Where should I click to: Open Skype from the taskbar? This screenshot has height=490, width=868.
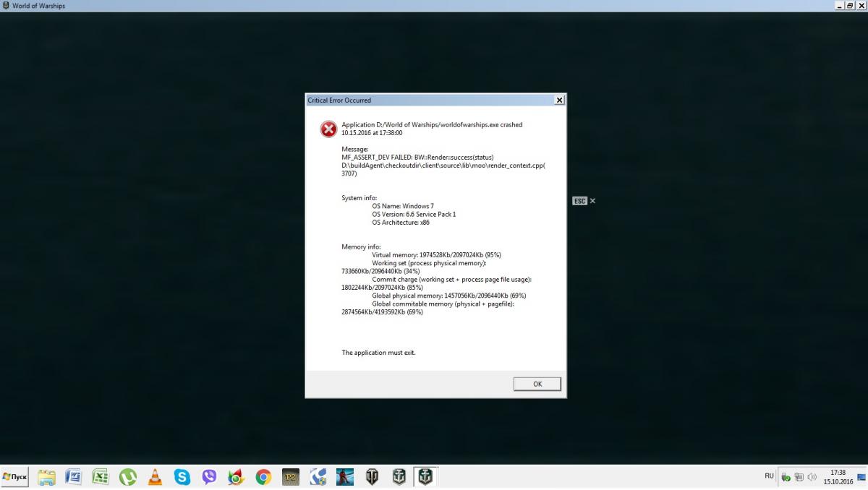point(182,477)
